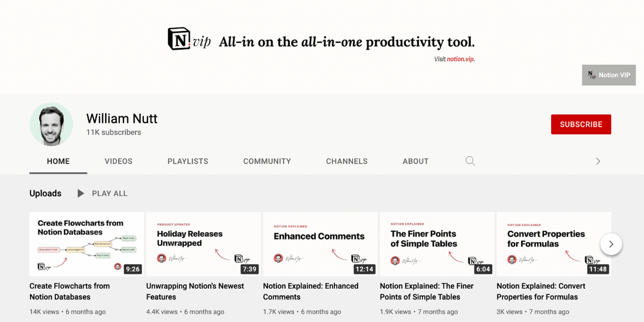Select the channel search icon

(x=470, y=161)
